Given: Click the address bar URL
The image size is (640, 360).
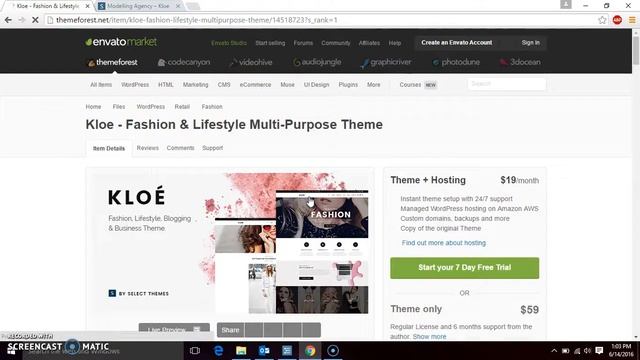Looking at the screenshot, I should click(197, 20).
